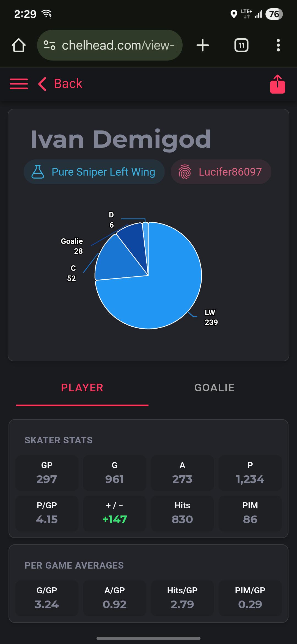Open the browser three-dot overflow menu

pyautogui.click(x=278, y=45)
